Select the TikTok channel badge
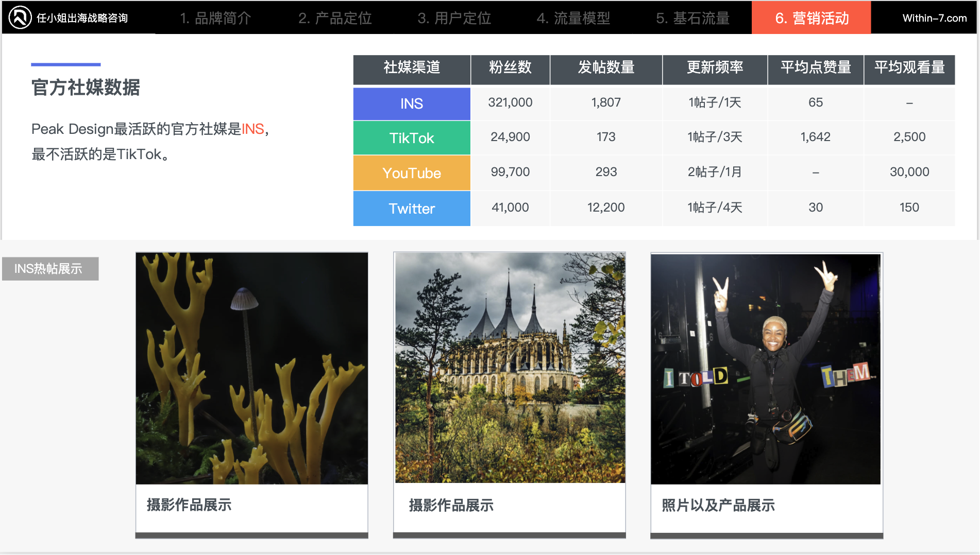This screenshot has height=555, width=980. click(x=411, y=137)
